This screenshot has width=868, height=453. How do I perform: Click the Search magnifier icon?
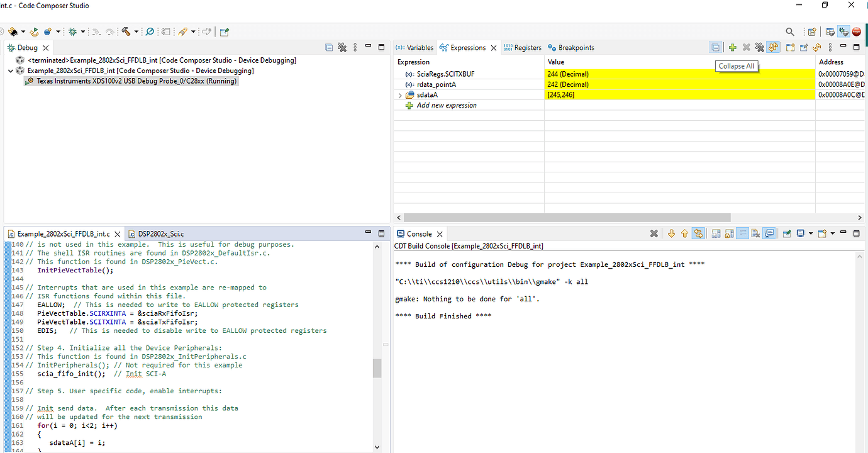[790, 31]
